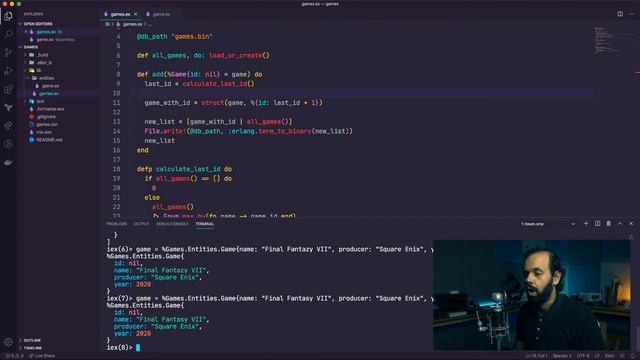Kill the terminal with trash icon

point(609,224)
